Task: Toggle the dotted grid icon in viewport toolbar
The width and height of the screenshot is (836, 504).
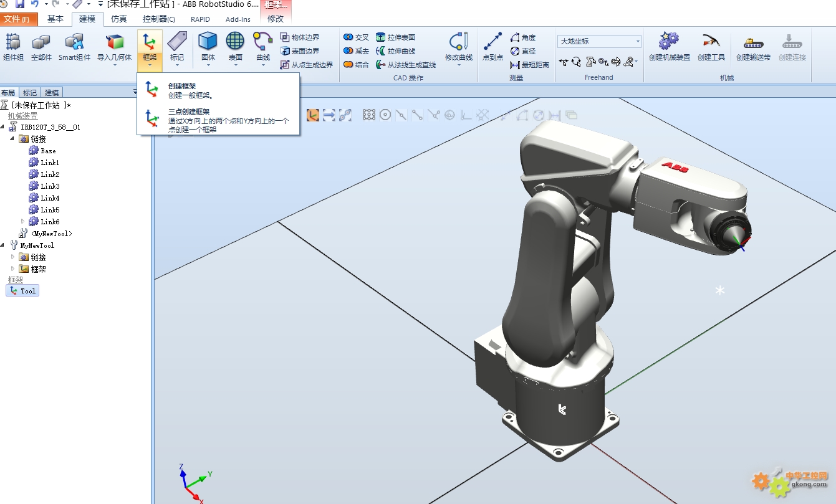Action: point(369,115)
